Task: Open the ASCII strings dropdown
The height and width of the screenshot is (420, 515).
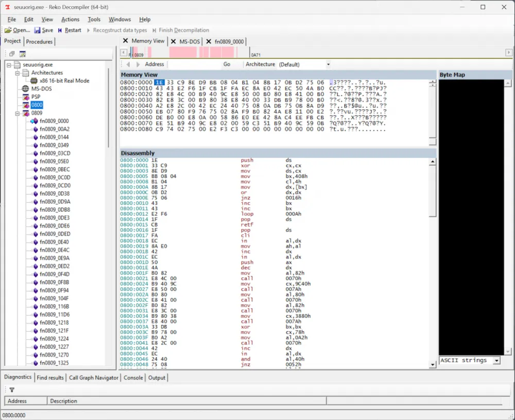Action: point(496,361)
